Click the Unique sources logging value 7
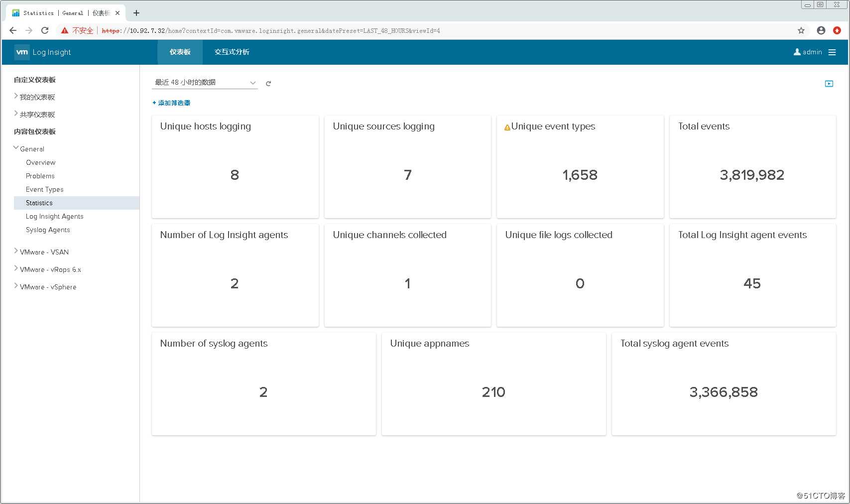 (x=408, y=175)
